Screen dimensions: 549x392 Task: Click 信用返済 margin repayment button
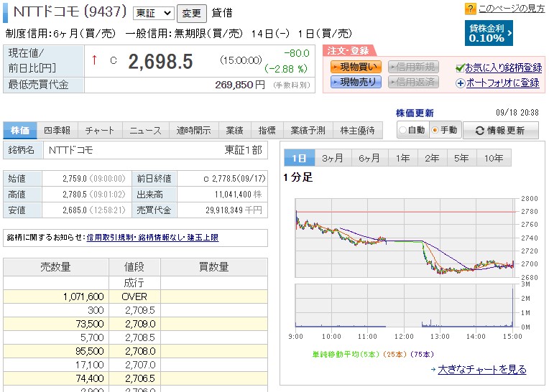413,82
